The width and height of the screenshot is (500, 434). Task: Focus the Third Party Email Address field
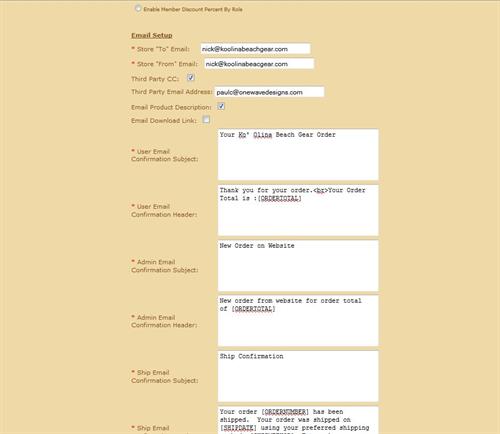269,92
